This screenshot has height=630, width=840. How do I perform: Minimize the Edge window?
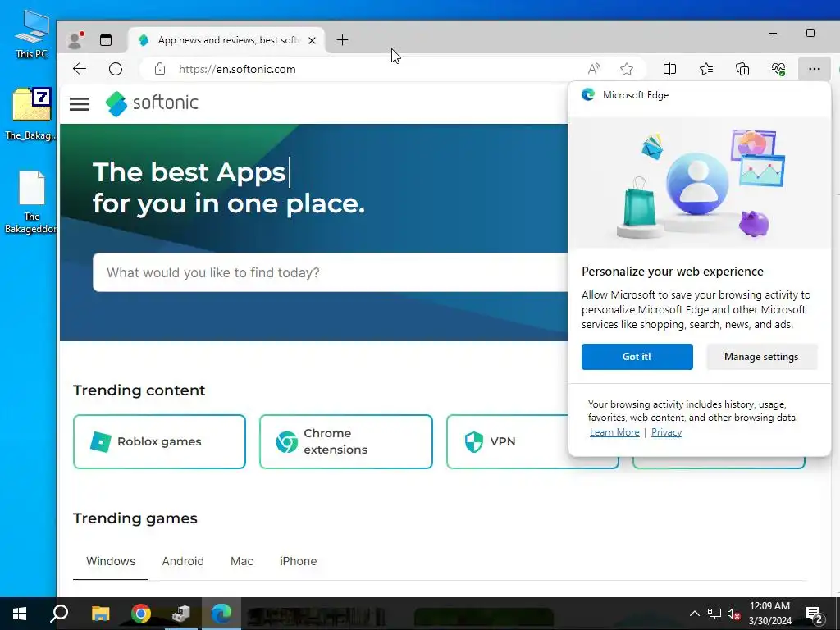pos(773,33)
